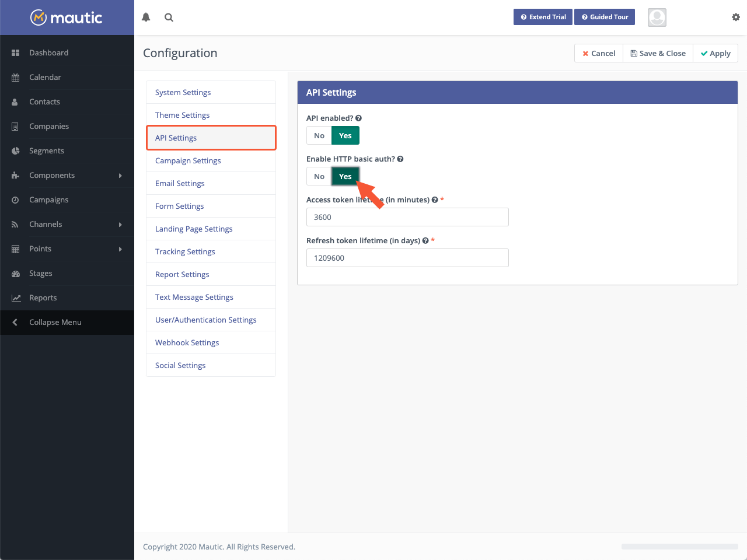747x560 pixels.
Task: Click help icon beside Enable HTTP basic auth
Action: tap(400, 159)
